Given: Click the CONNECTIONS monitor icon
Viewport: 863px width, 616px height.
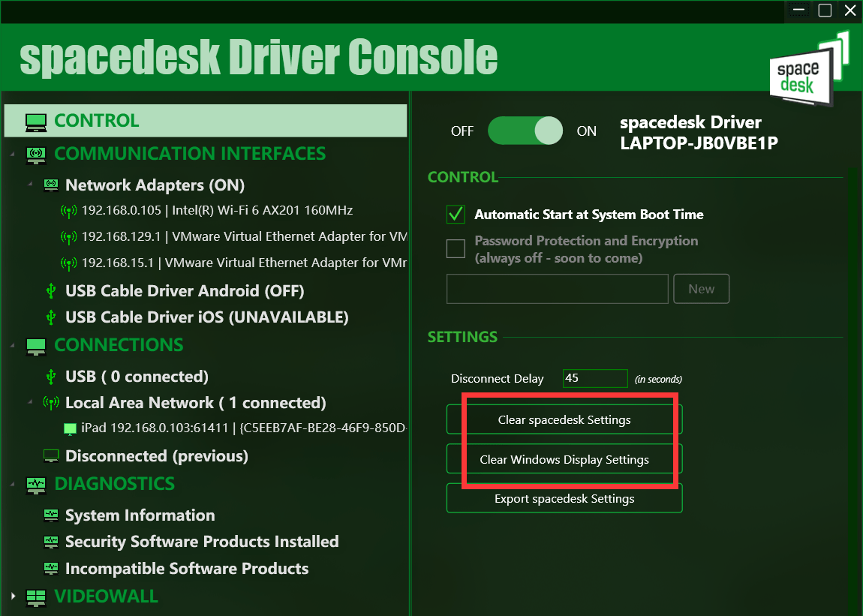Looking at the screenshot, I should 36,346.
